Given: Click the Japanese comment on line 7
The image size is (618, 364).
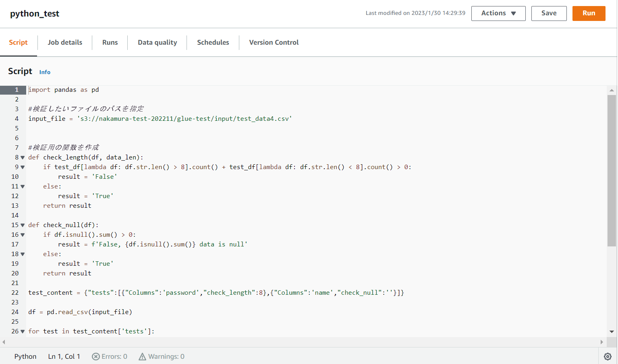Looking at the screenshot, I should 64,147.
